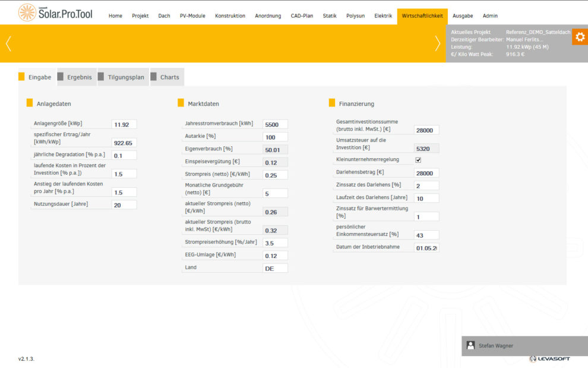Show the Charts tab

click(x=169, y=77)
